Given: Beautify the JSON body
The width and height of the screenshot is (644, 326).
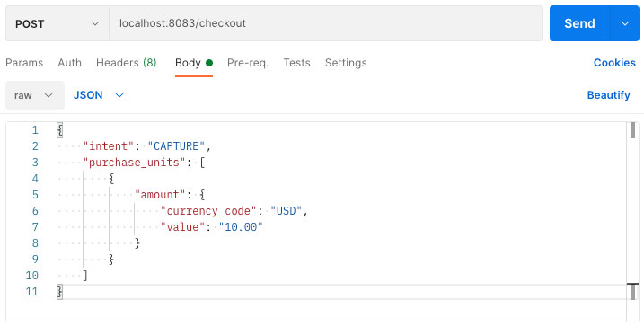Looking at the screenshot, I should 608,95.
